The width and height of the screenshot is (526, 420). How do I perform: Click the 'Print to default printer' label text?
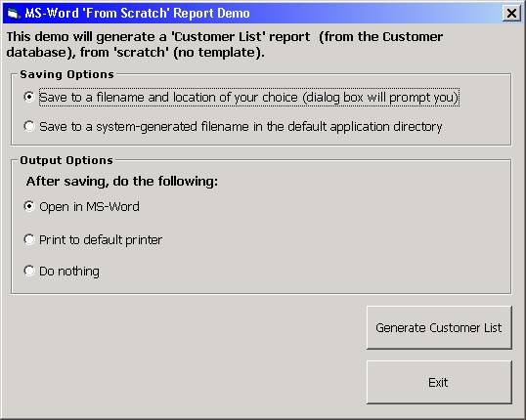101,240
